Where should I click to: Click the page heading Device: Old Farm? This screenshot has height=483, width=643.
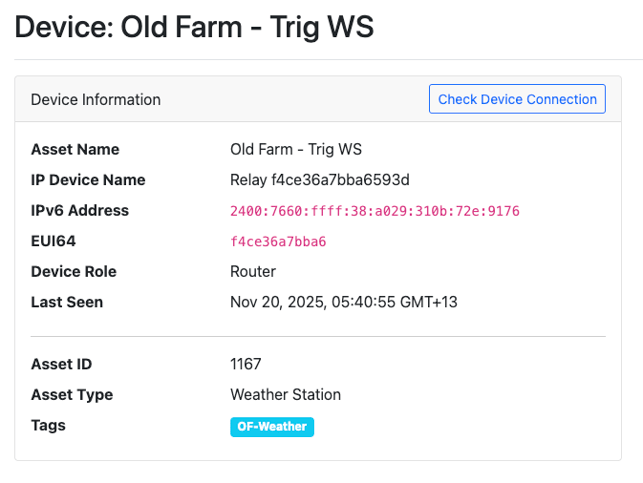tap(194, 27)
